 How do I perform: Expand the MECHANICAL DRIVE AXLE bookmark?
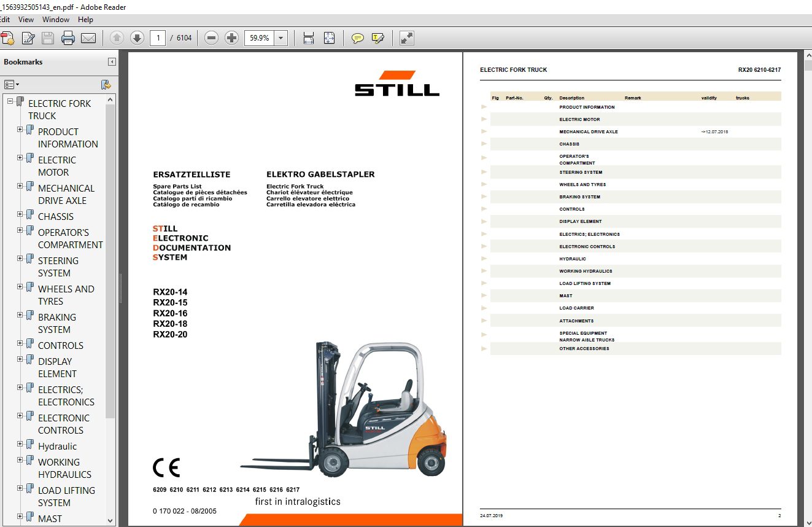pyautogui.click(x=20, y=186)
